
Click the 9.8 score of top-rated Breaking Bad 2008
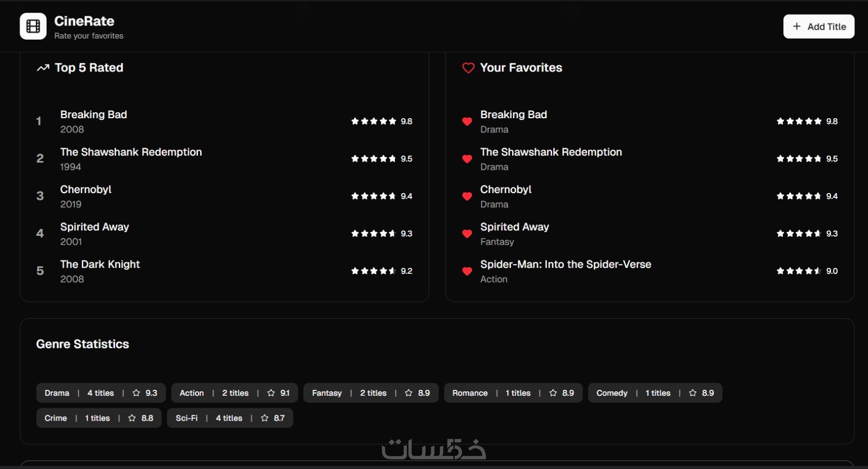[407, 121]
